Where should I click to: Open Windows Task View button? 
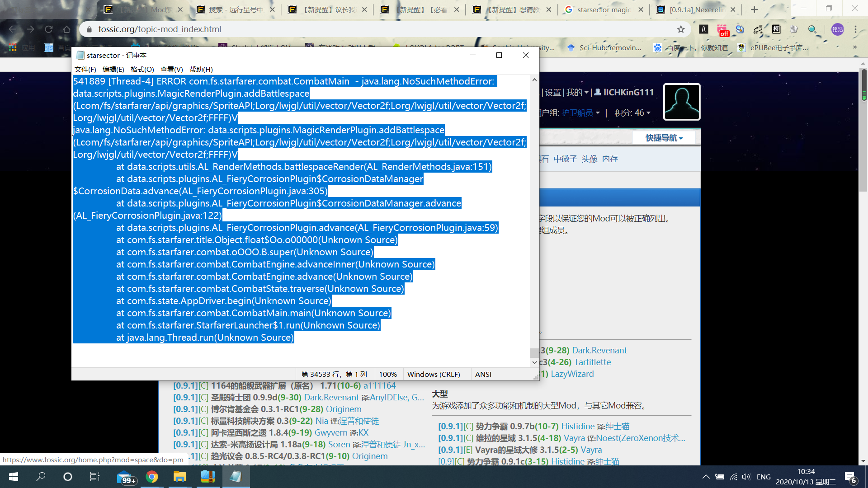click(94, 477)
